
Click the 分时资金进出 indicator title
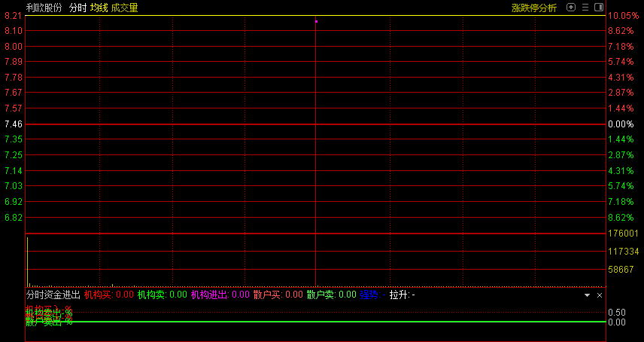(53, 295)
